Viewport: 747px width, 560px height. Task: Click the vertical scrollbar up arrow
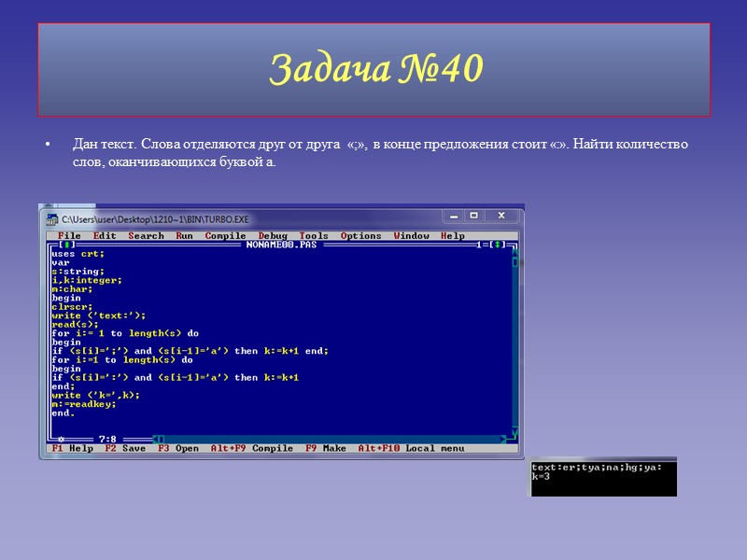click(x=515, y=253)
